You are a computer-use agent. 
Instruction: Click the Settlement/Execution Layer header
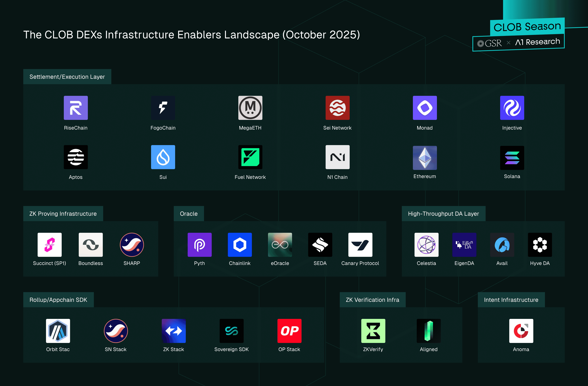67,77
